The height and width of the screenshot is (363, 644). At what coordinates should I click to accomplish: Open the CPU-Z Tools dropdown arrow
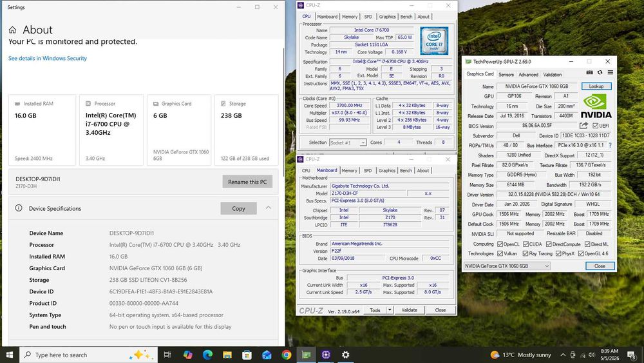tap(390, 310)
